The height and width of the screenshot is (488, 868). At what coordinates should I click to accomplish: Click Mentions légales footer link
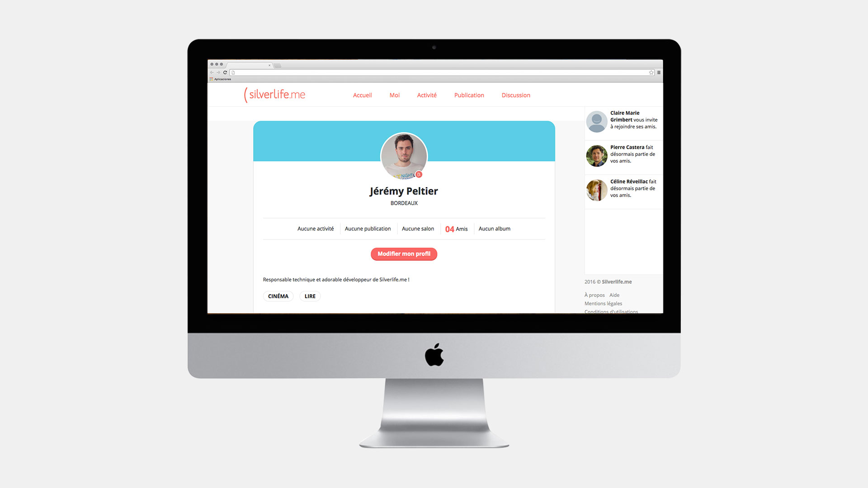click(604, 303)
